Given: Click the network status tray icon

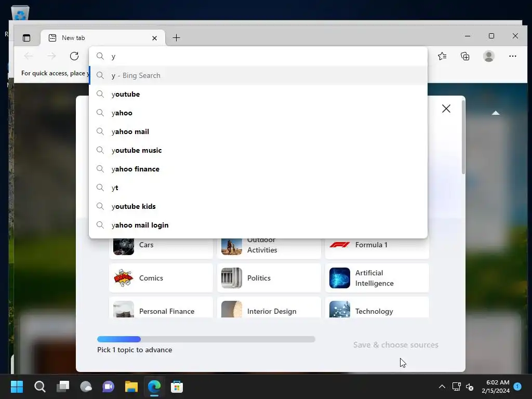Looking at the screenshot, I should click(x=456, y=387).
